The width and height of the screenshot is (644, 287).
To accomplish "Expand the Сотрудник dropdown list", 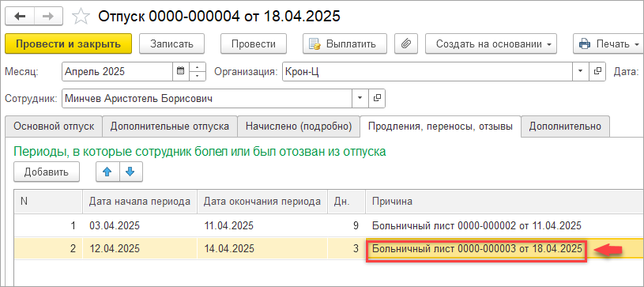I will coord(360,98).
